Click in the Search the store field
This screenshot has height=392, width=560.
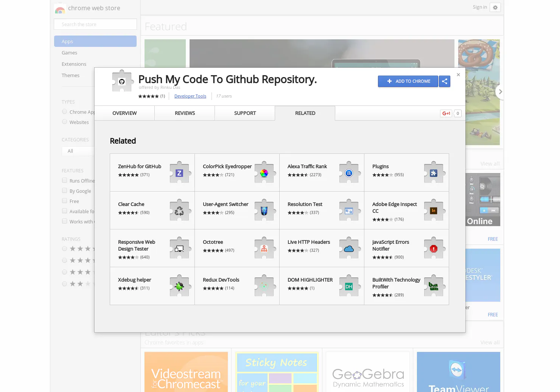pyautogui.click(x=95, y=24)
